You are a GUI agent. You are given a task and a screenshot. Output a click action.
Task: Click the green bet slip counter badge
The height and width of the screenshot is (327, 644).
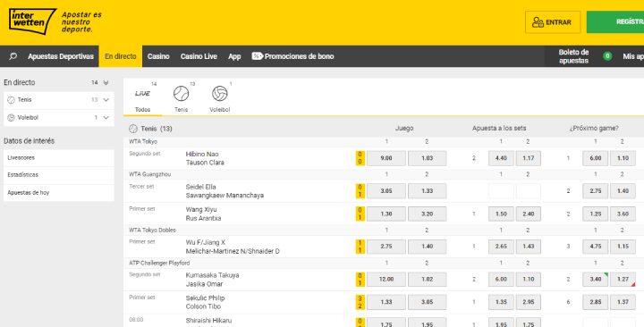[607, 56]
